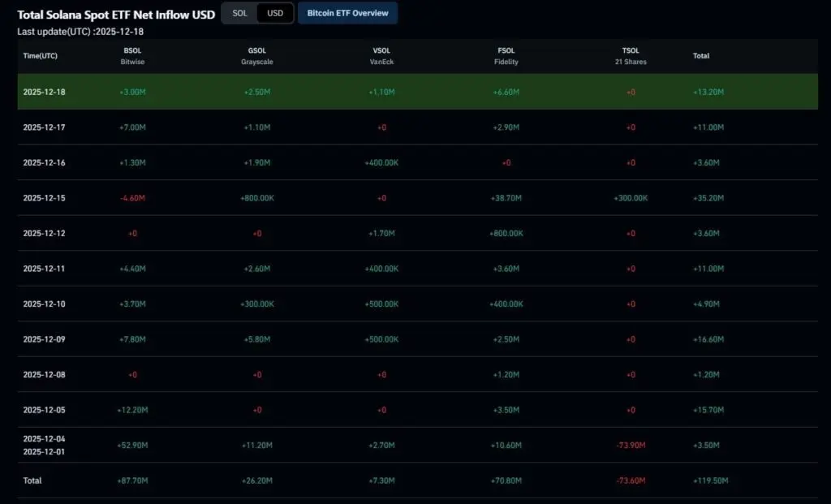The width and height of the screenshot is (831, 504).
Task: Click the Total column header
Action: click(700, 56)
